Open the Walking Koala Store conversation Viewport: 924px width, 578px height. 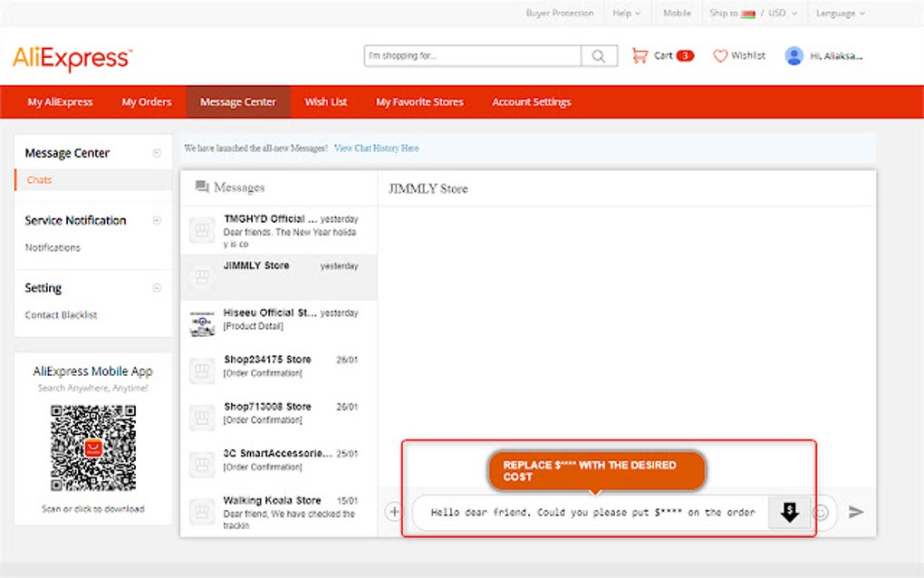[x=279, y=512]
